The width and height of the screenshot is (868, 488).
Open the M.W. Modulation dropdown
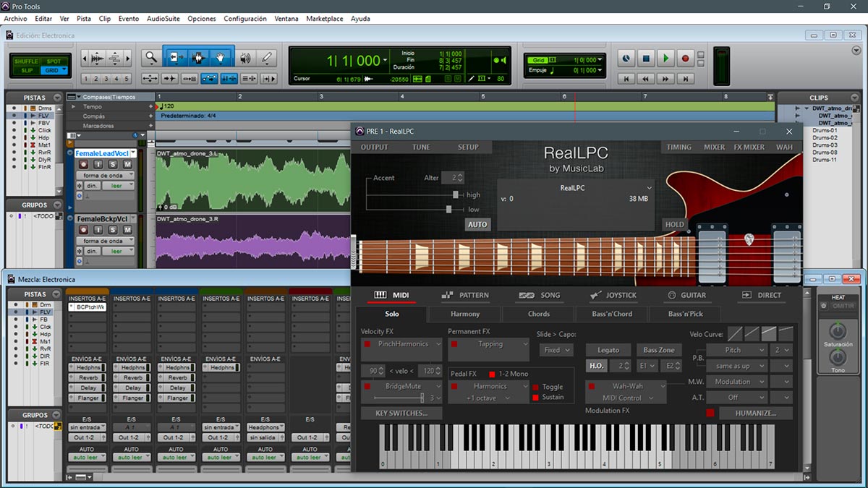[x=737, y=382]
